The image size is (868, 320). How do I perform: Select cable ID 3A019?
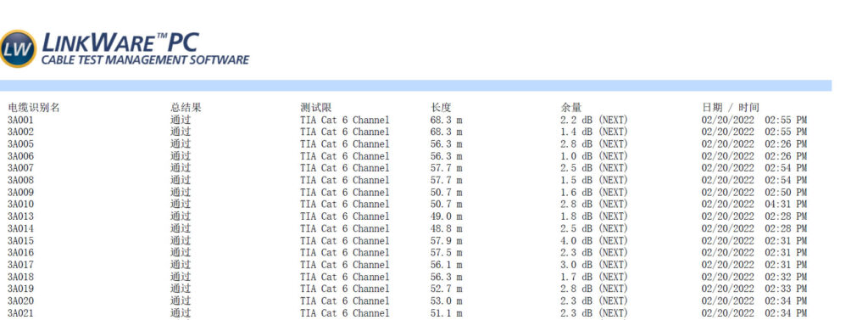20,289
